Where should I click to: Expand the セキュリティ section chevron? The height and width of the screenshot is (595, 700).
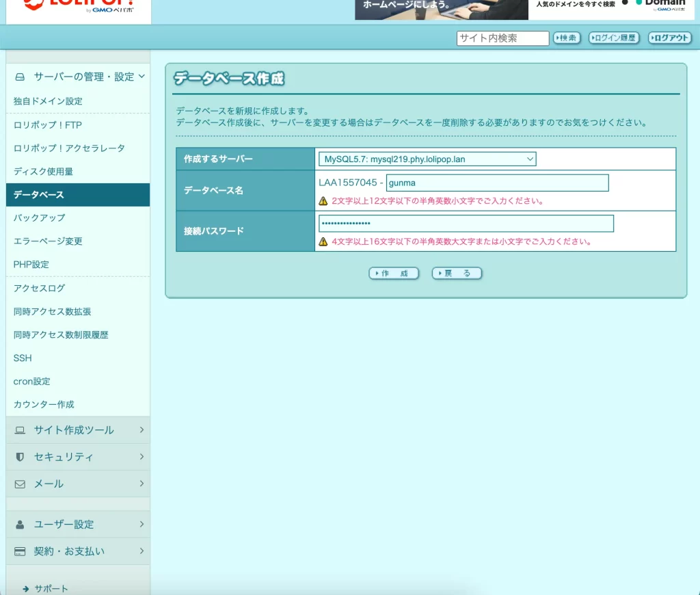[142, 457]
